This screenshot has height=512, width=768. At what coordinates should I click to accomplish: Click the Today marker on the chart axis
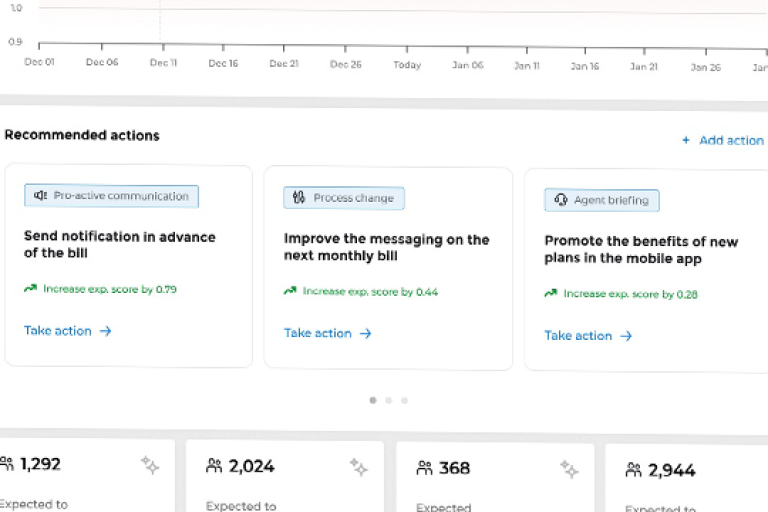[407, 65]
